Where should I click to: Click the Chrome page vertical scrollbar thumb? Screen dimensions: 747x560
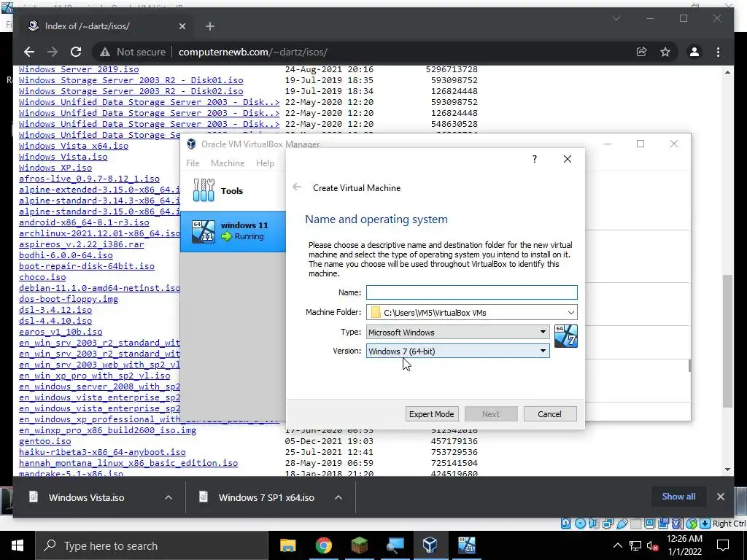[727, 341]
